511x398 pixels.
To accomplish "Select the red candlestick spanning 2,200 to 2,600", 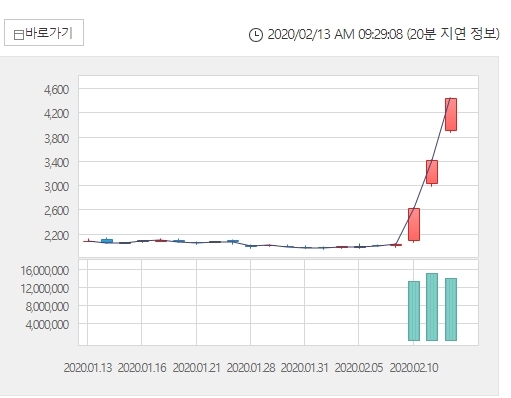I will (x=414, y=224).
